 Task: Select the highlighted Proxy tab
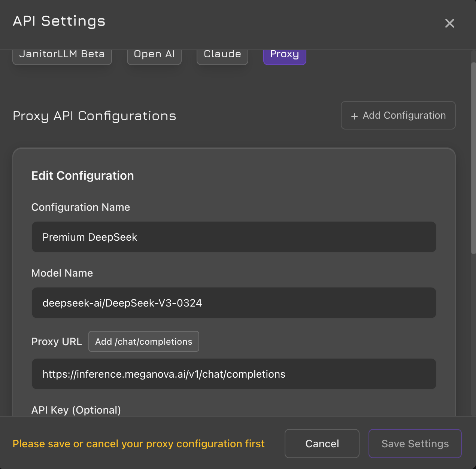point(285,55)
